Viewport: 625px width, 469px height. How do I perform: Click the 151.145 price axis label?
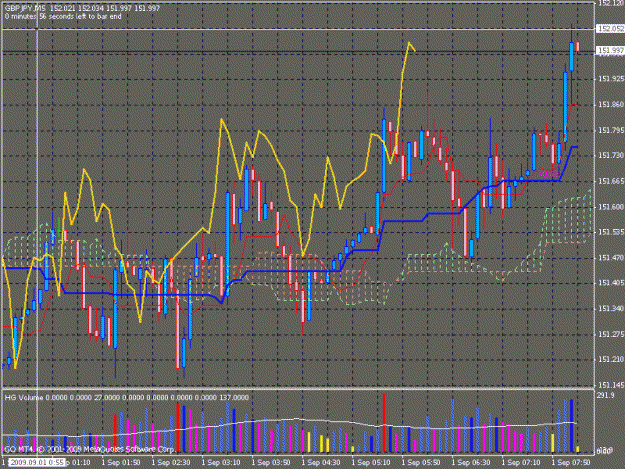point(611,385)
